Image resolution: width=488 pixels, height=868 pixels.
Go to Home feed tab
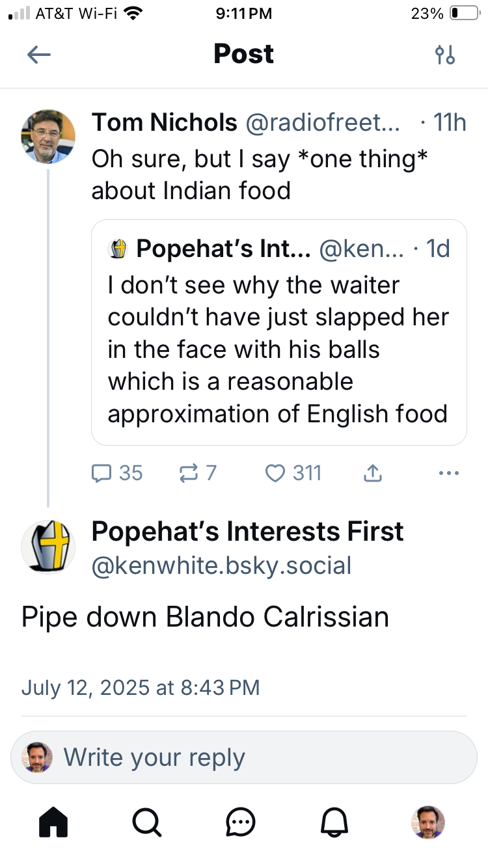[x=53, y=822]
